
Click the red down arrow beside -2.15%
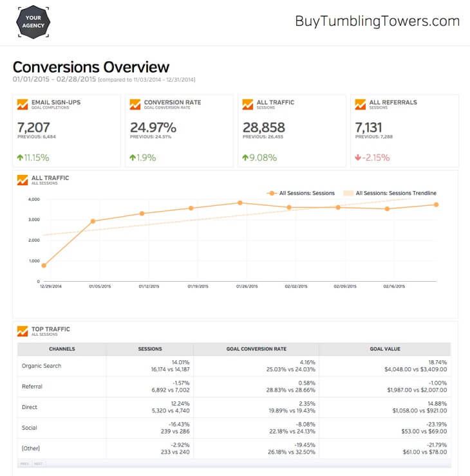click(x=358, y=157)
